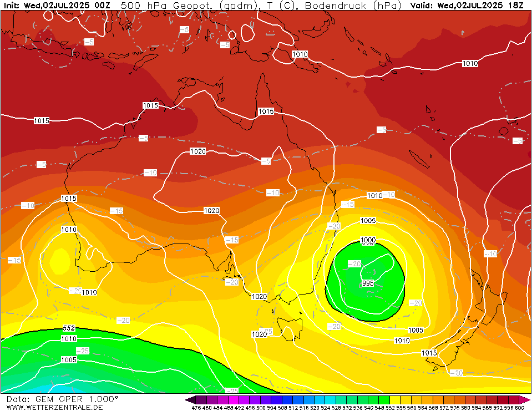
Task: Click the 'Init: Wed,02JUL2025 00Z' header text
Action: click(x=57, y=6)
